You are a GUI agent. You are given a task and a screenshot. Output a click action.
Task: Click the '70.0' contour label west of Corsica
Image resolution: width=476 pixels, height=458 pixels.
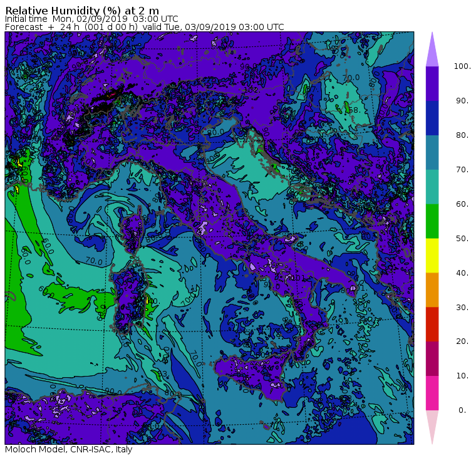tap(94, 260)
